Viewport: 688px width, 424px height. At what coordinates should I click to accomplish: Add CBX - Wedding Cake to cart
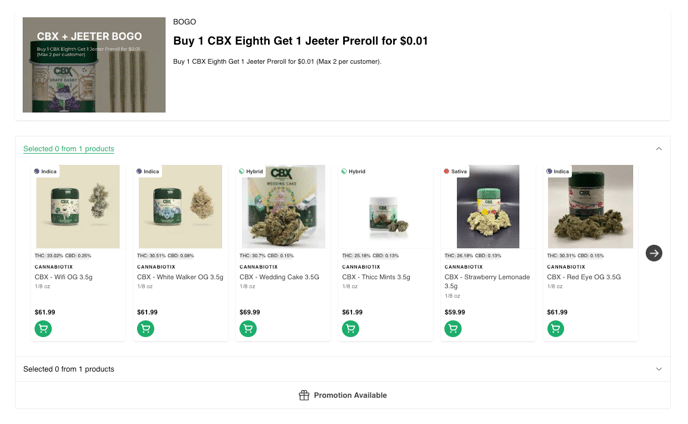(x=248, y=328)
